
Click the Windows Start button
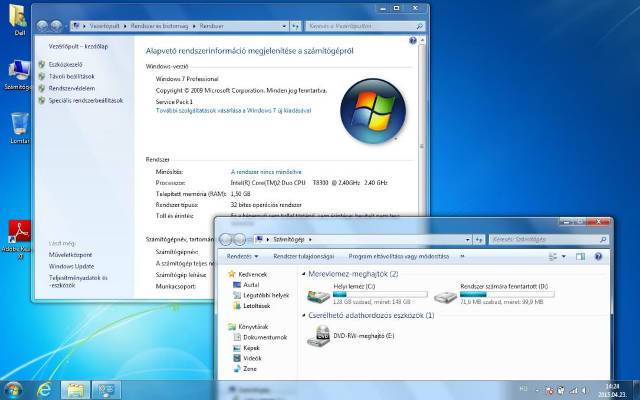(x=13, y=388)
